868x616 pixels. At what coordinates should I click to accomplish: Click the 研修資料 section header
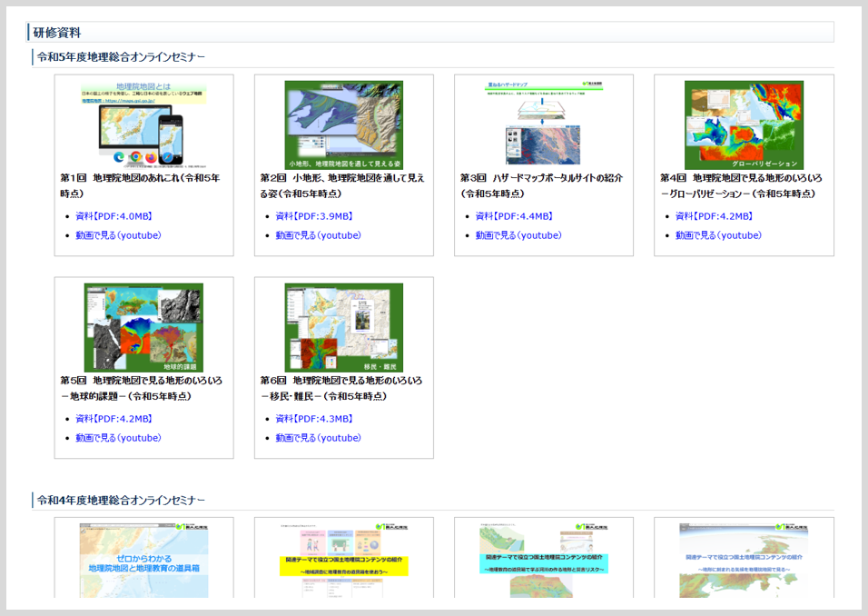430,32
